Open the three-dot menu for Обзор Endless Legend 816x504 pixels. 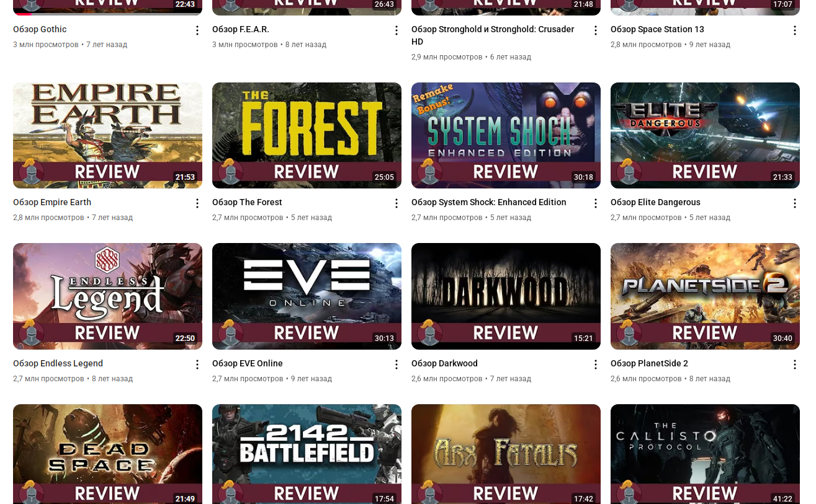[x=197, y=365]
